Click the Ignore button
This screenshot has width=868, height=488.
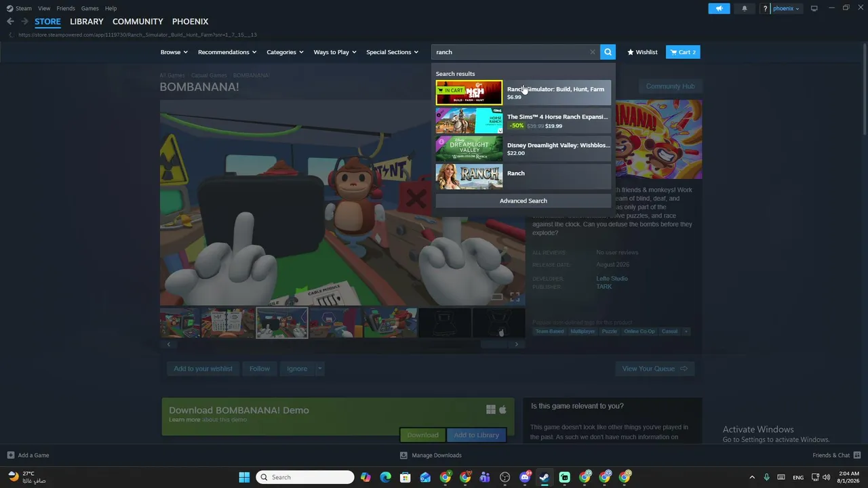point(297,369)
